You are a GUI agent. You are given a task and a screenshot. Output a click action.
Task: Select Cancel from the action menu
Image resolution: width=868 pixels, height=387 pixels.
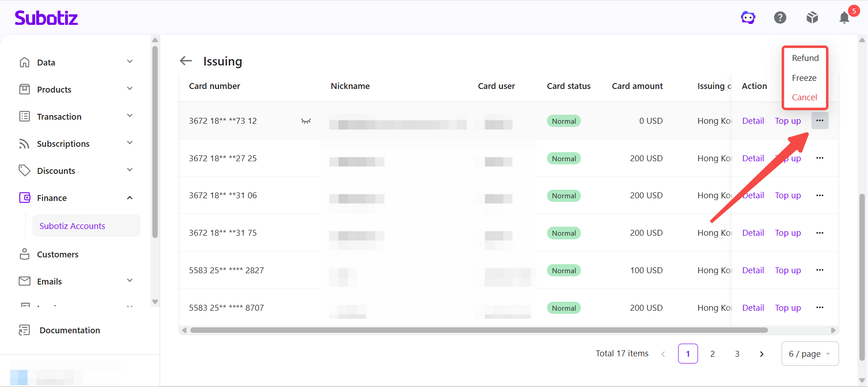pyautogui.click(x=804, y=97)
